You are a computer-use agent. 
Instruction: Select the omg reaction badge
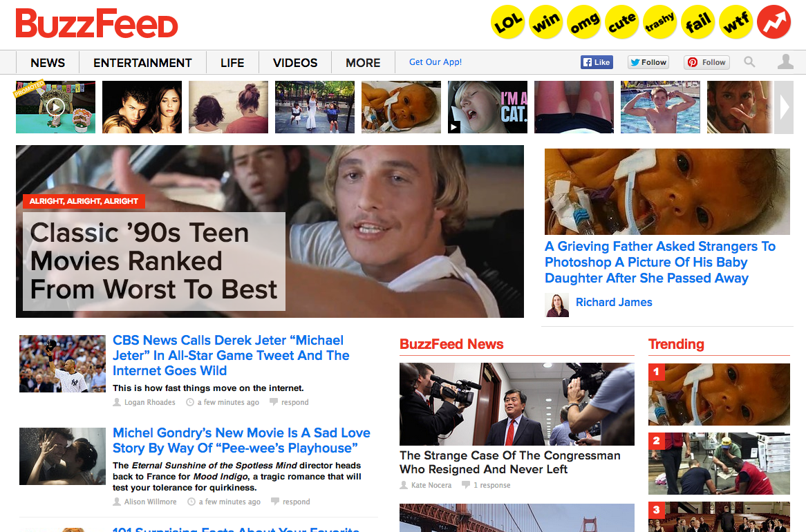(584, 22)
